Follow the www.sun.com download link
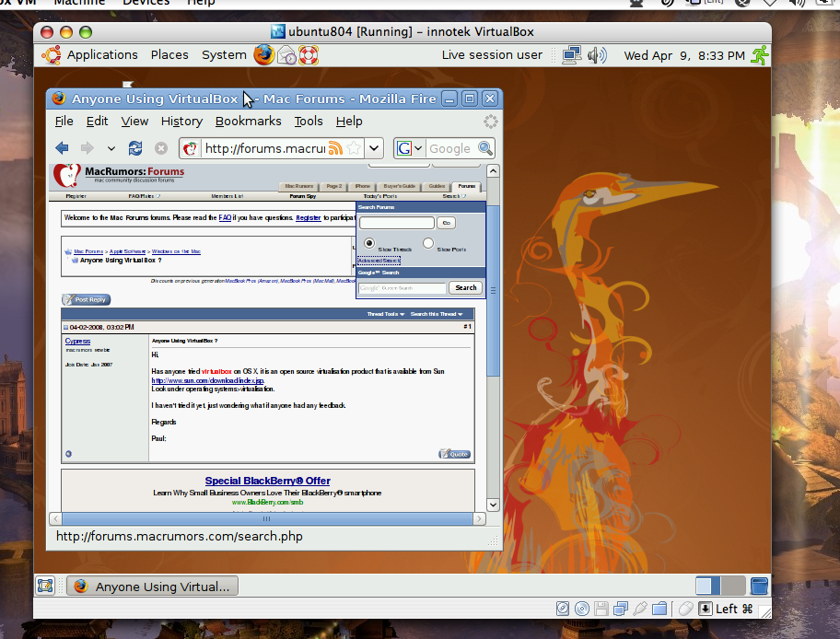840x639 pixels. pyautogui.click(x=208, y=381)
